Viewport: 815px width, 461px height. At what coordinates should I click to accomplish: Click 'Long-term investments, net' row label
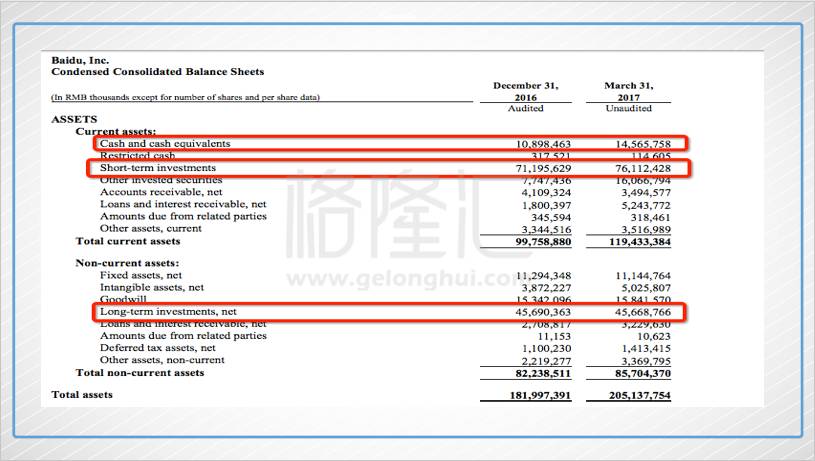(x=168, y=312)
